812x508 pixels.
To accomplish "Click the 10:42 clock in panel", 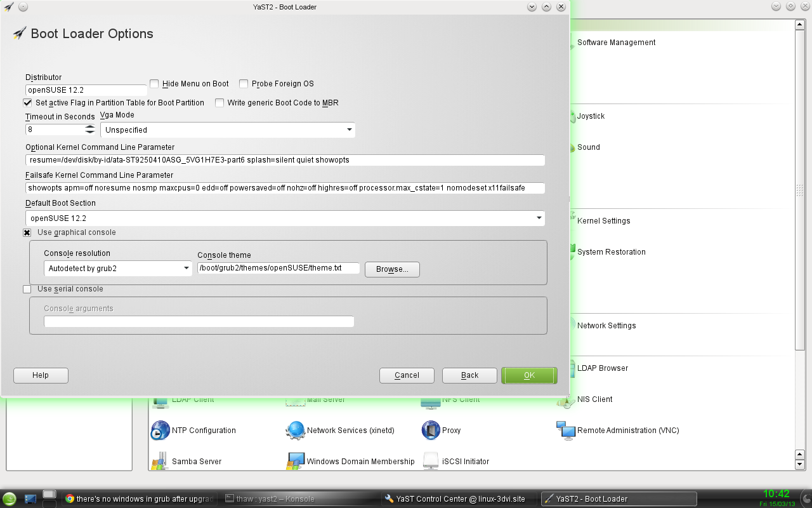I will pyautogui.click(x=776, y=494).
